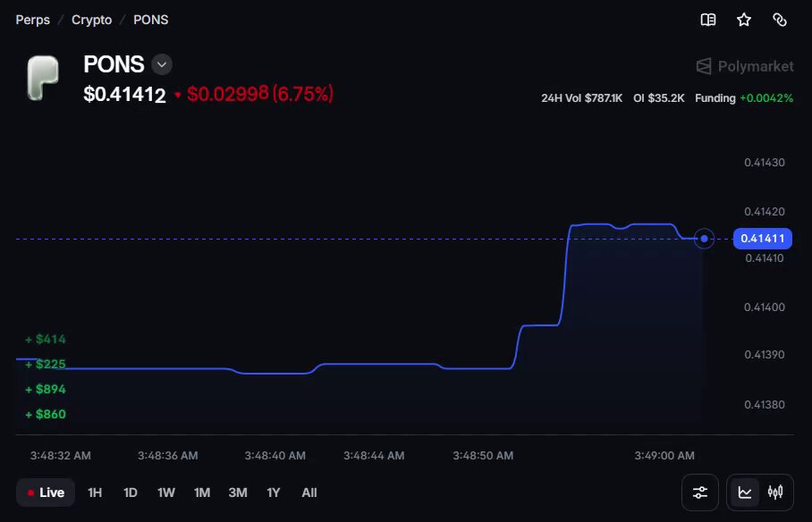Select the All timeframe
Image resolution: width=812 pixels, height=522 pixels.
309,493
